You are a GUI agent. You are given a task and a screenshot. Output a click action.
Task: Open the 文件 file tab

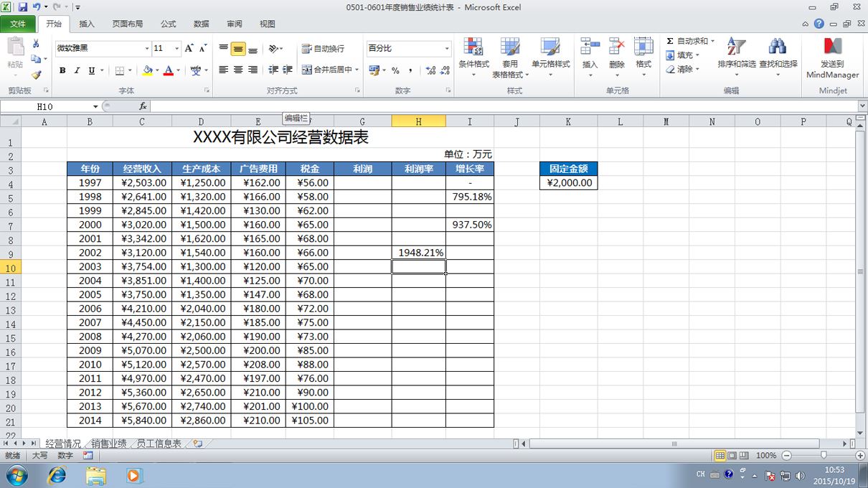(18, 24)
